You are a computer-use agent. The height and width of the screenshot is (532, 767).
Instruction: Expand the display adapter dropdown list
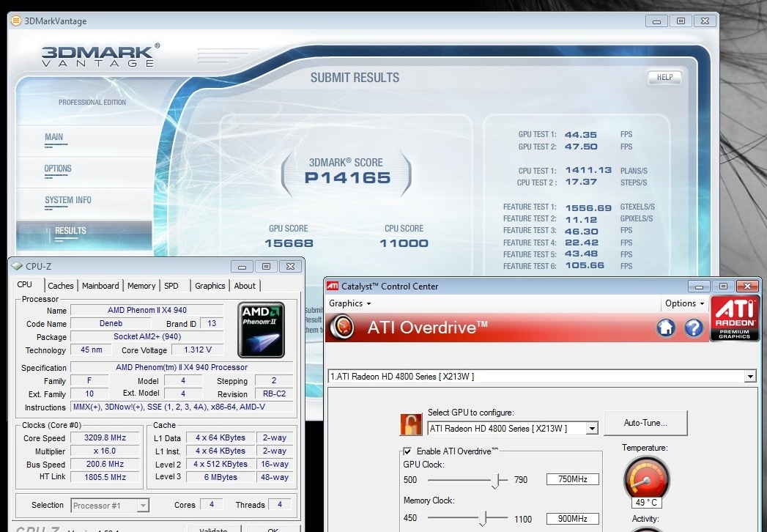[750, 377]
